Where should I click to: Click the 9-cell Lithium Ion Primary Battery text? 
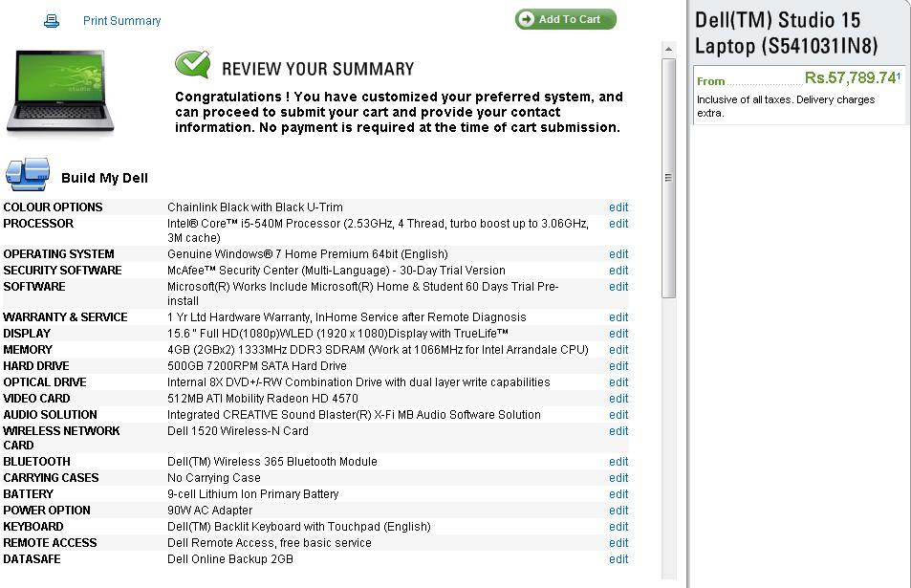point(252,494)
